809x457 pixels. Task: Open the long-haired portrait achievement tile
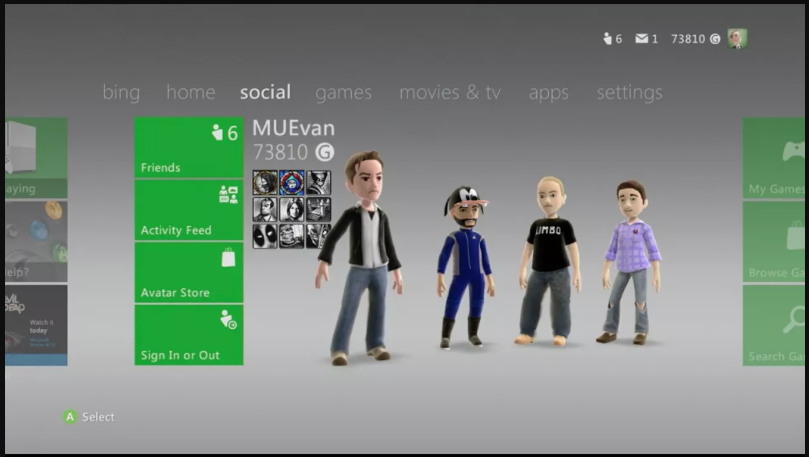(x=292, y=209)
